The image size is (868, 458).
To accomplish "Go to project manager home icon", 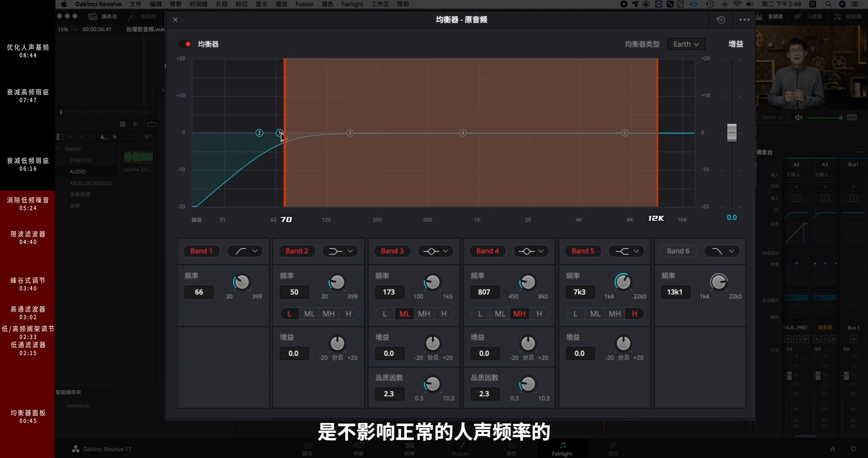I will click(833, 449).
